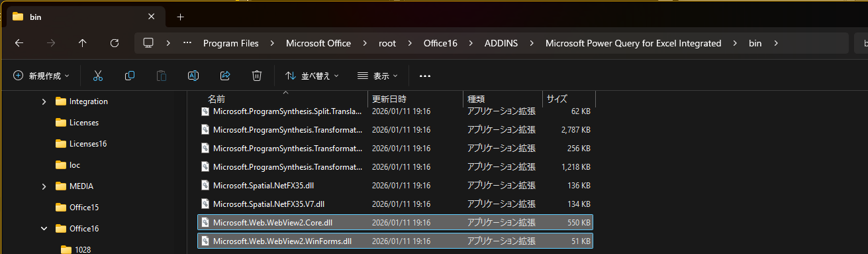Navigate to Office16 breadcrumb
The height and width of the screenshot is (254, 868).
click(x=440, y=43)
